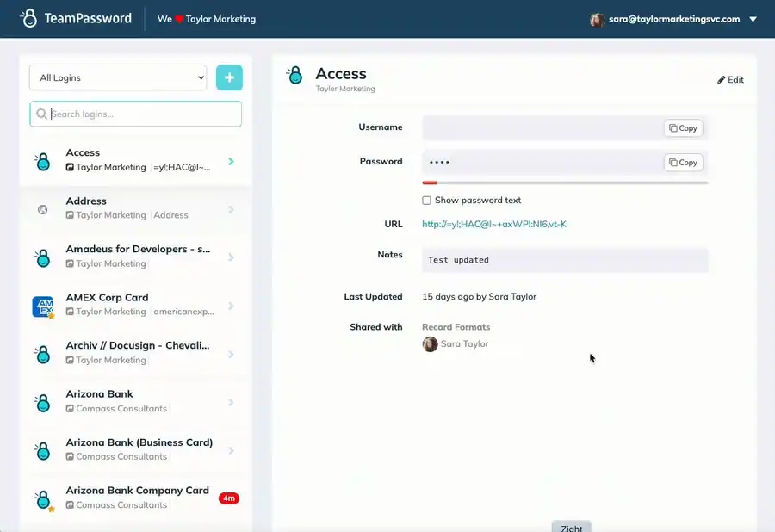
Task: Click the TeamPassword padlock logo in header
Action: [28, 18]
